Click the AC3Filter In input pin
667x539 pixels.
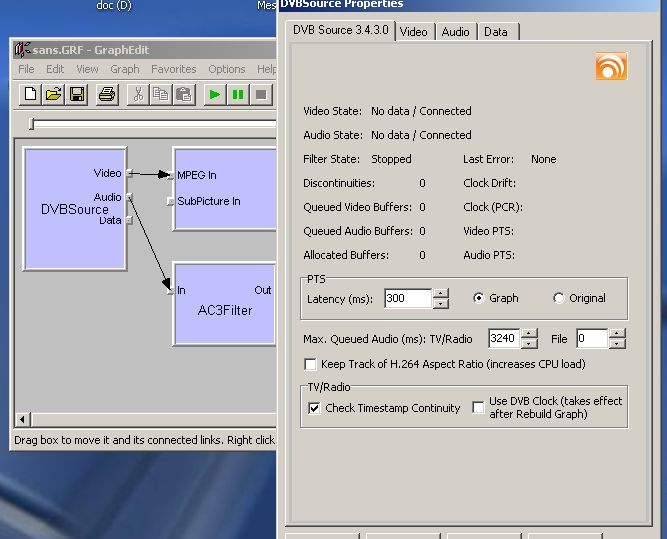(170, 291)
